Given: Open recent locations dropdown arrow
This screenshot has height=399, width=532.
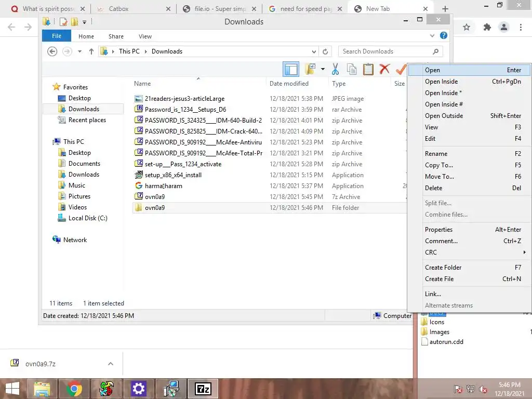Looking at the screenshot, I should click(x=79, y=51).
